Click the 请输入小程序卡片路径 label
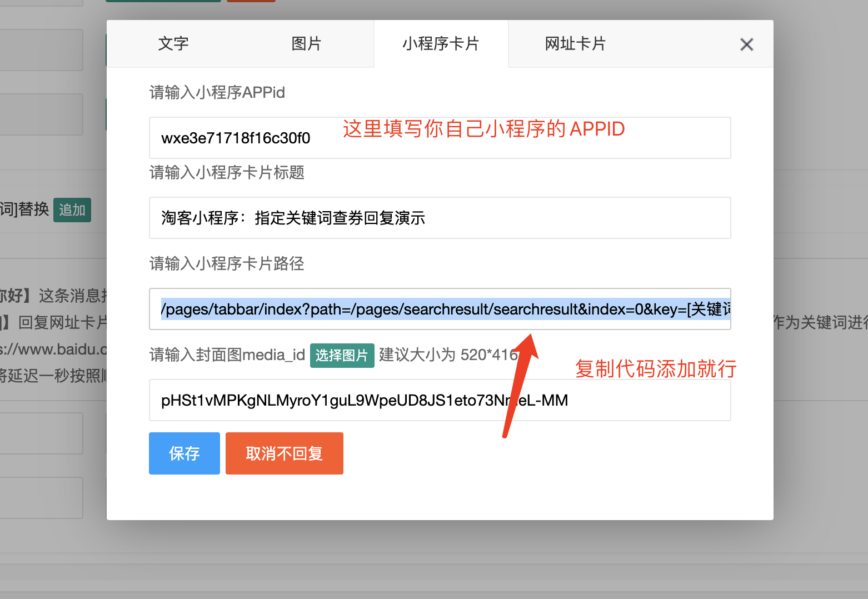The image size is (868, 599). (227, 263)
